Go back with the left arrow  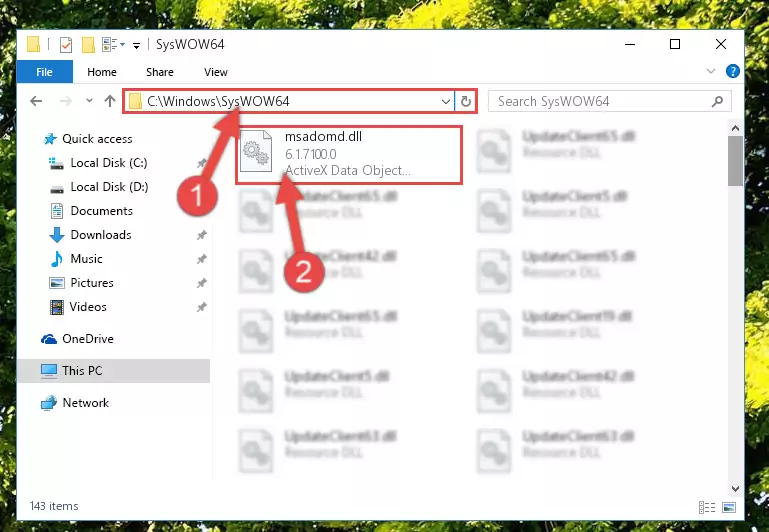coord(36,101)
